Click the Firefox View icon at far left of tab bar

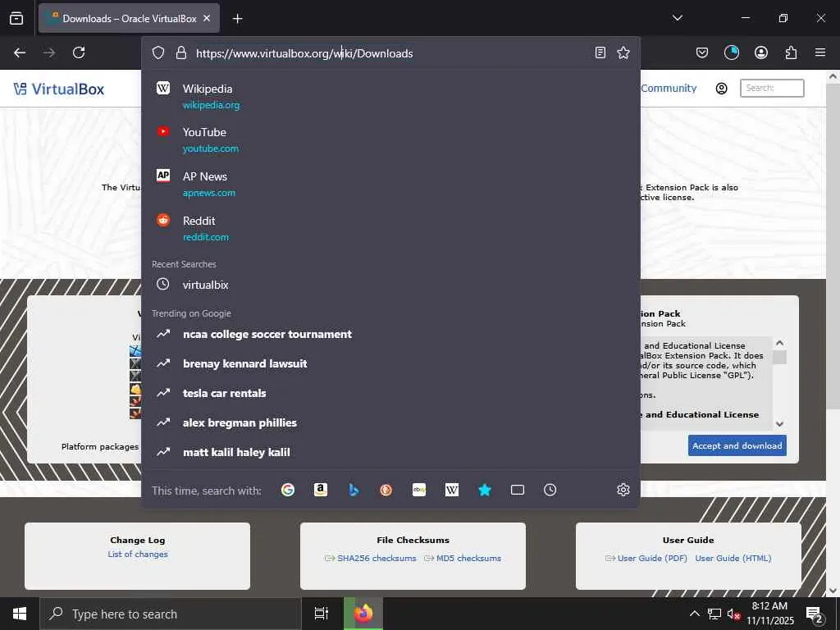[x=16, y=18]
